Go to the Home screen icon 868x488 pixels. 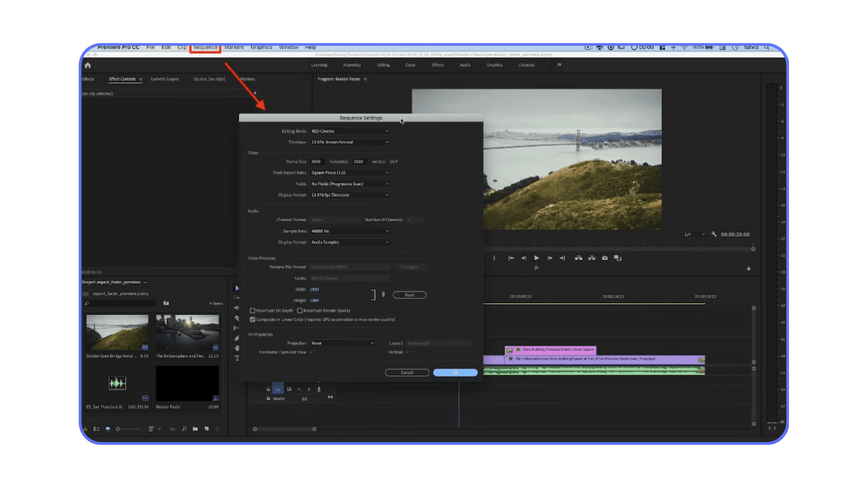pos(88,66)
